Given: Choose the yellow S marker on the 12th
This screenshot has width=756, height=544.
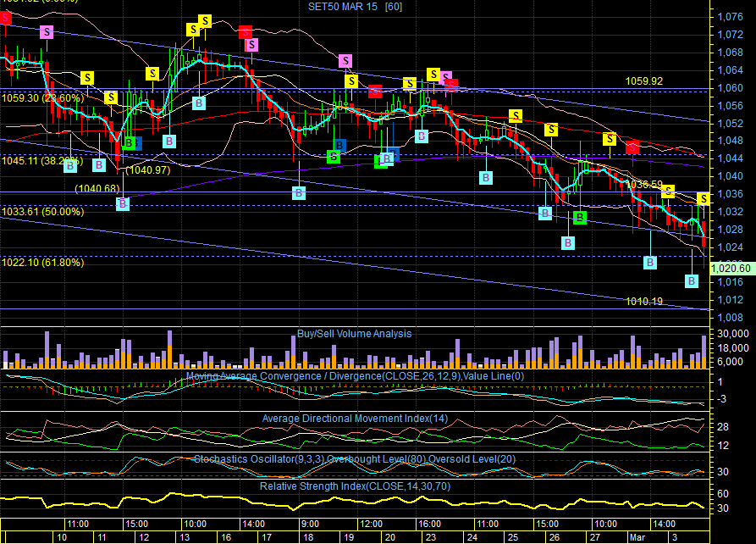Looking at the screenshot, I should [152, 74].
